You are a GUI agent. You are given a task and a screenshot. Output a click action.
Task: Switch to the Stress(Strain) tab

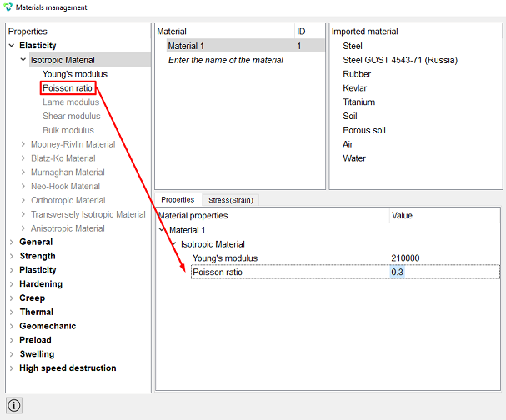(231, 200)
